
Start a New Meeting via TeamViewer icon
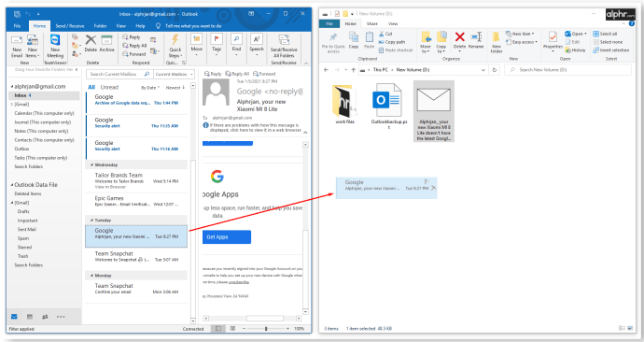coord(55,45)
